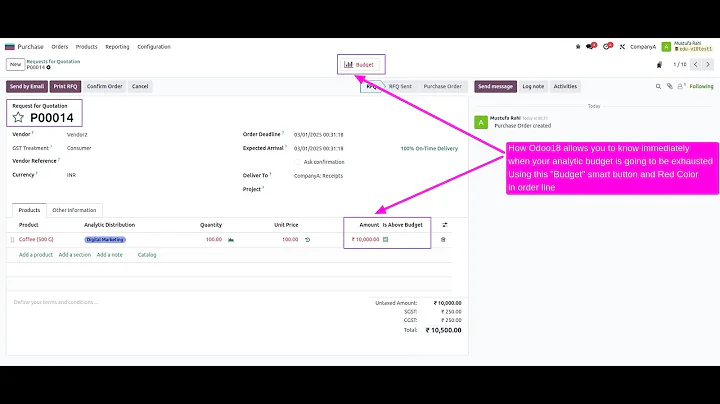Click Print RFQ

[65, 86]
